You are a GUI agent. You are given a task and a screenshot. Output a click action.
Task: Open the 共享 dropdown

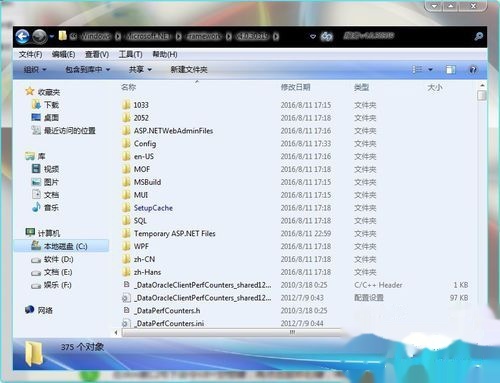coord(140,69)
